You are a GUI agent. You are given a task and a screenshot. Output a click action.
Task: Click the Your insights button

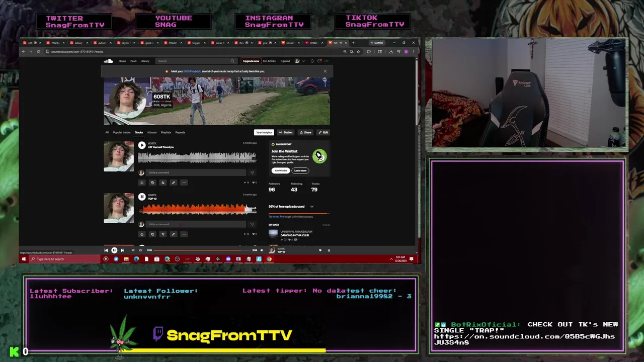pos(264,132)
